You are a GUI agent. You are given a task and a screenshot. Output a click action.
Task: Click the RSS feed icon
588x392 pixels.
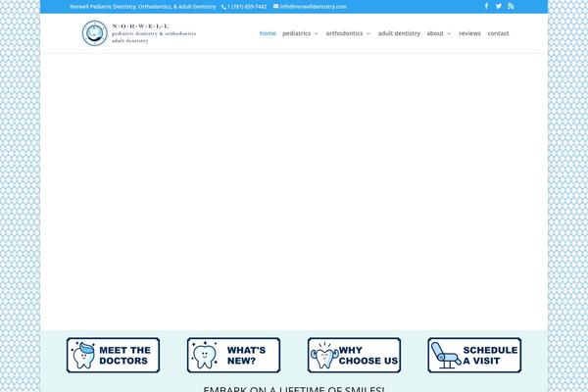coord(511,6)
